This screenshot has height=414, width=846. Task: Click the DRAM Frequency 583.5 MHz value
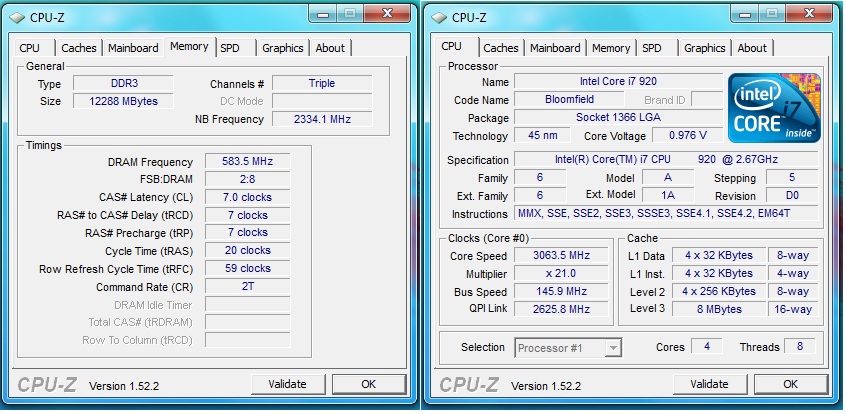[x=248, y=161]
